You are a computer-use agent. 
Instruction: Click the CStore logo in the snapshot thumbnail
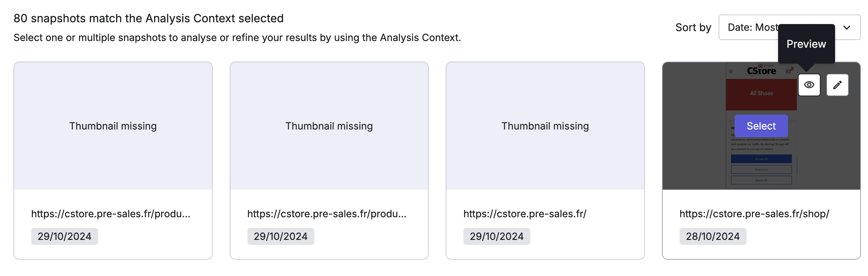pyautogui.click(x=761, y=71)
